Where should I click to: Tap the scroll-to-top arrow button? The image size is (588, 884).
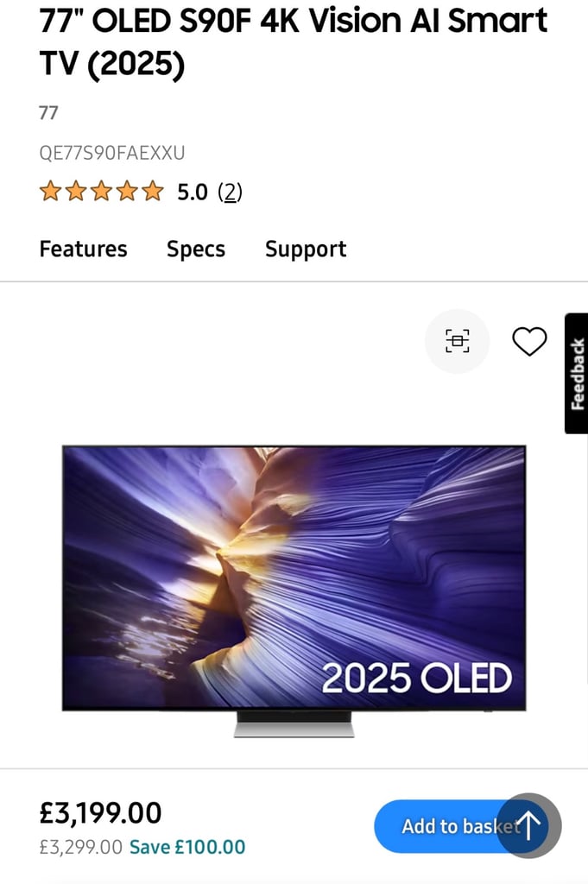(528, 825)
